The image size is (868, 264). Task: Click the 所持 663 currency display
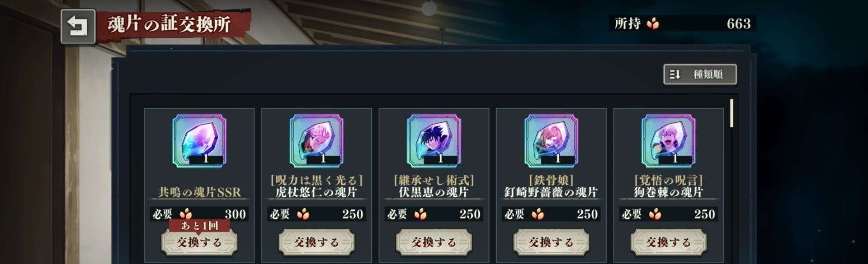click(682, 23)
